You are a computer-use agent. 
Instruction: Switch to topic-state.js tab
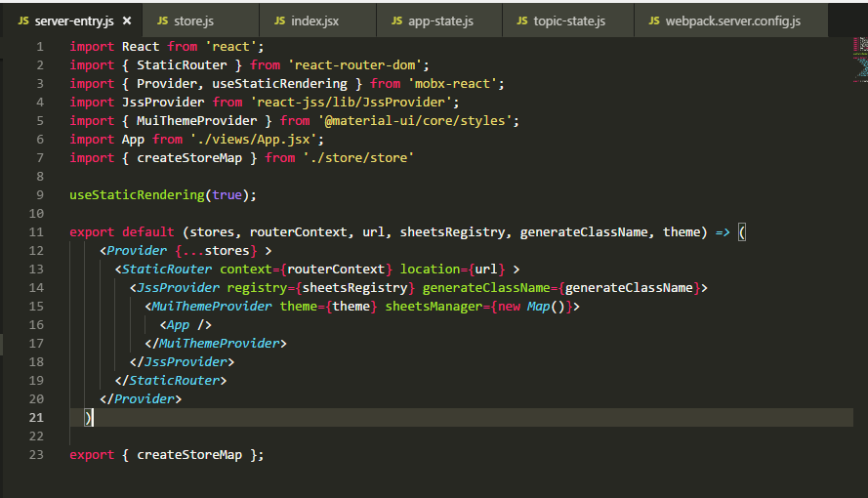tap(568, 21)
